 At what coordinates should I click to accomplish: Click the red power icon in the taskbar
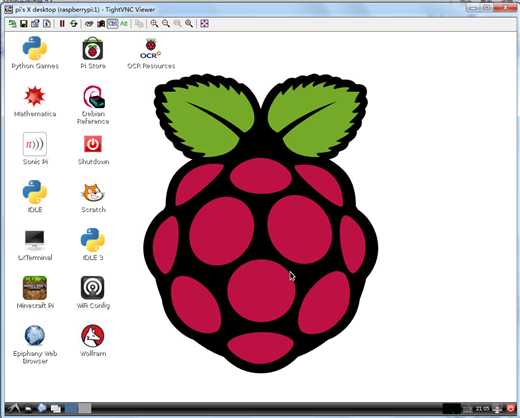pyautogui.click(x=511, y=408)
